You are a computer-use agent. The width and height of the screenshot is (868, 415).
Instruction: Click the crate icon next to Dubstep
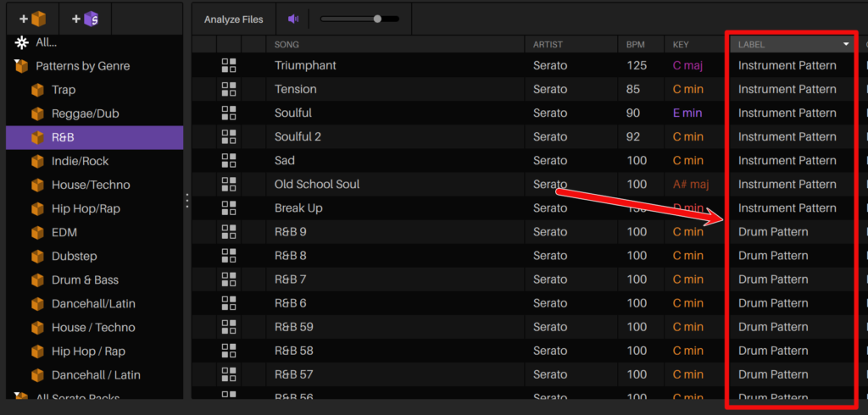37,256
